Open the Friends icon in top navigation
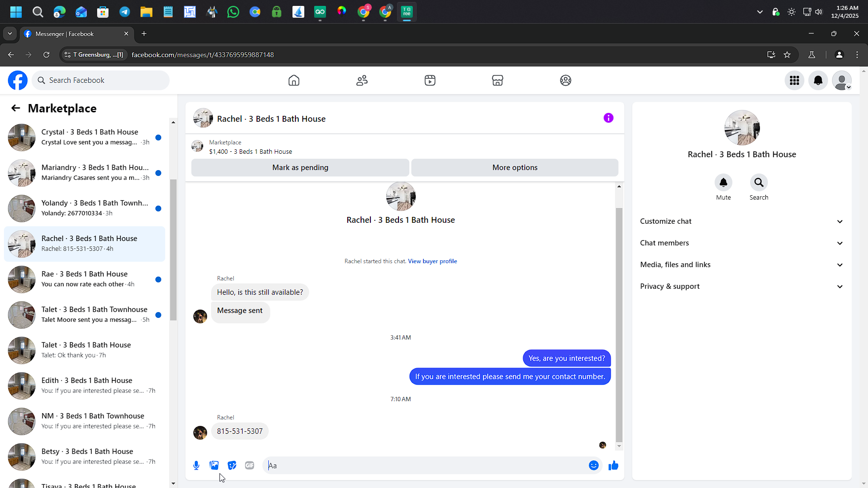 (x=362, y=80)
